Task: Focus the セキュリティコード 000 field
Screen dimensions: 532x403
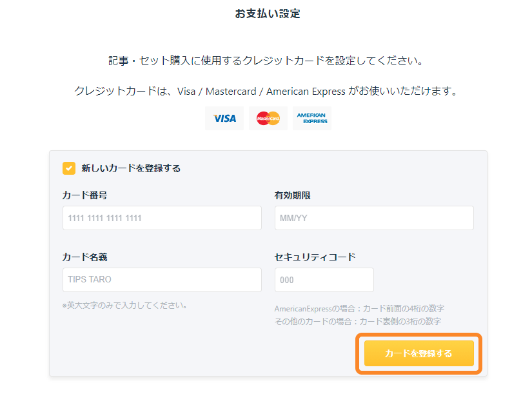Action: tap(324, 280)
